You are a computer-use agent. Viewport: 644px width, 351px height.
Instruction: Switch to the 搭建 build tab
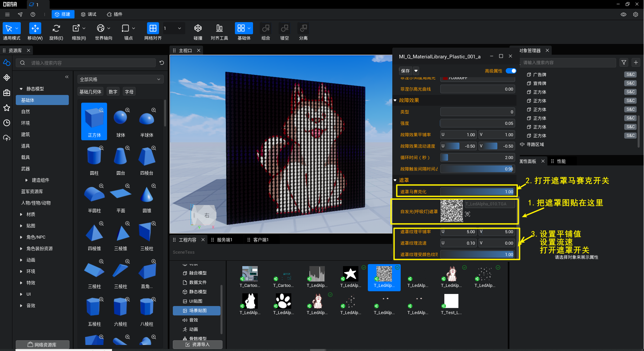[63, 14]
